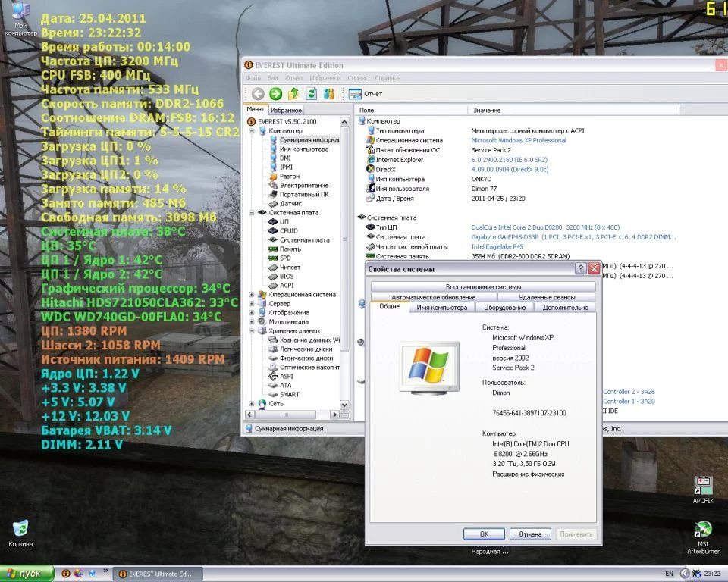Click the DualCore Intel Core 2 Duo link

point(545,227)
